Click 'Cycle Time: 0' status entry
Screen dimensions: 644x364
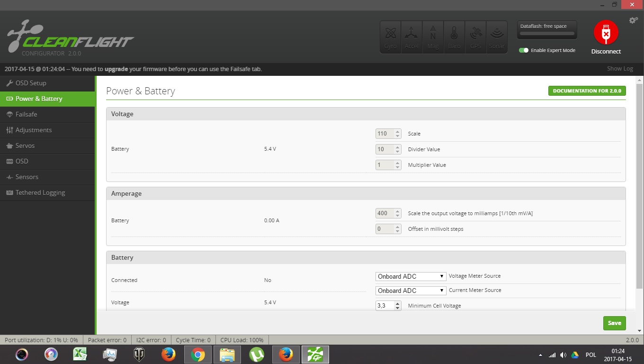tap(193, 340)
